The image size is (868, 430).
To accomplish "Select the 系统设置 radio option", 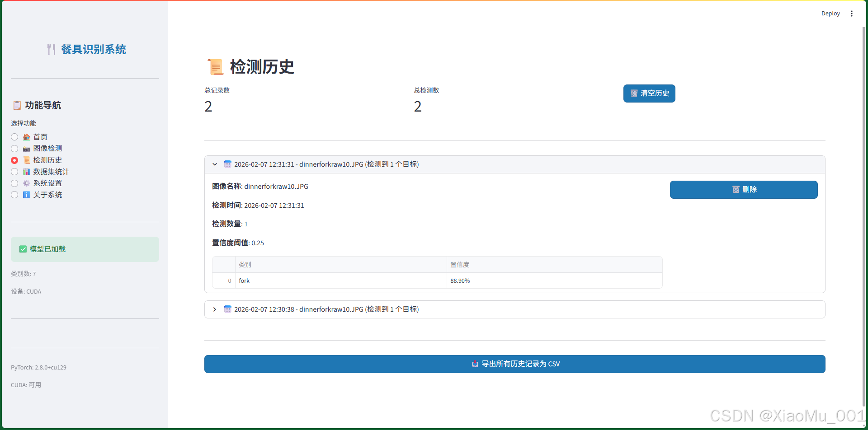I will click(x=14, y=183).
